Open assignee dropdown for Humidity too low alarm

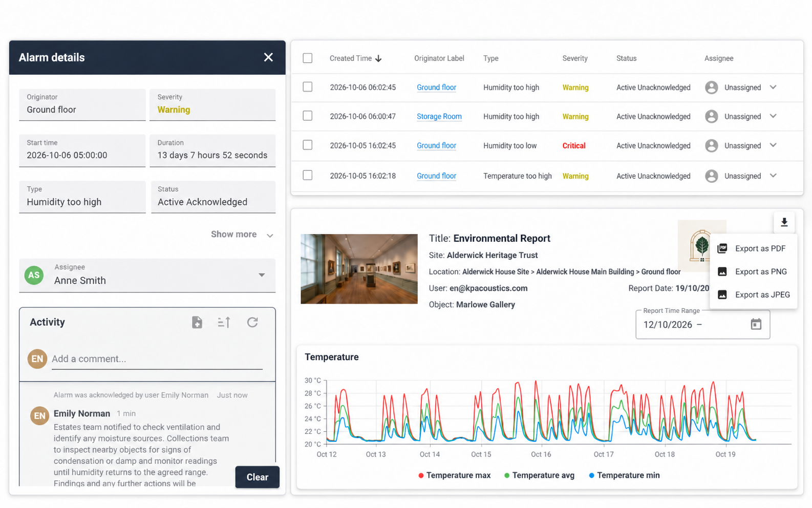(773, 145)
